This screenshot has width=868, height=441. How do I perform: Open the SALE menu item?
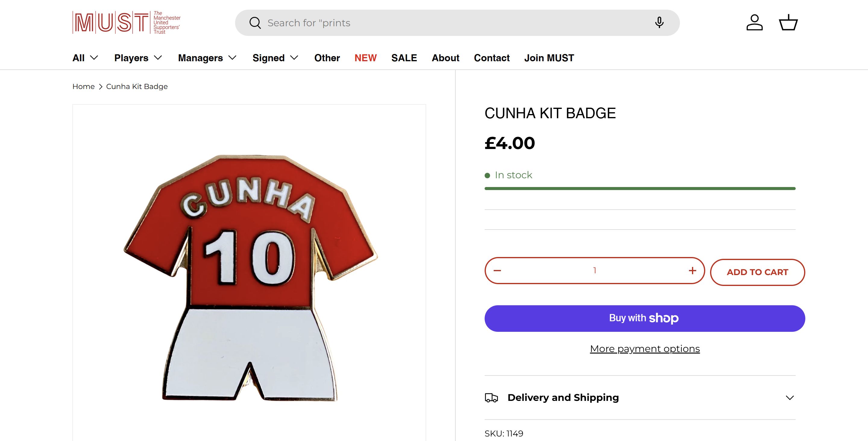point(404,58)
